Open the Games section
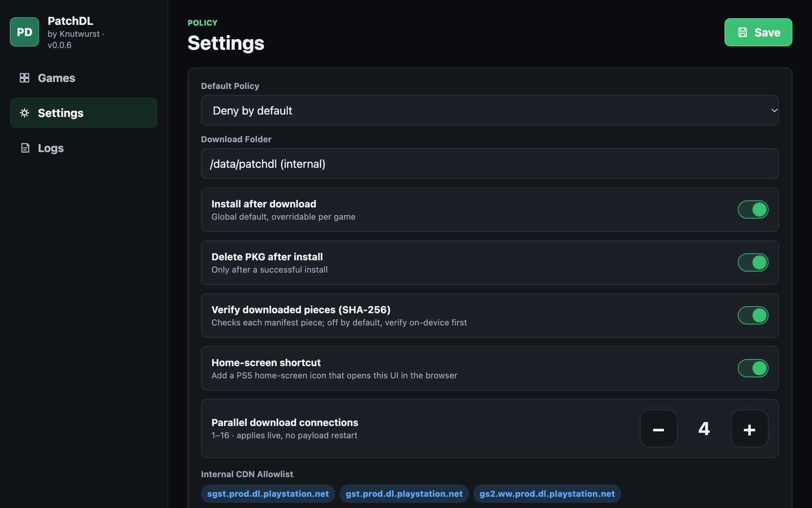Screen dimensions: 812x508 (83, 78)
